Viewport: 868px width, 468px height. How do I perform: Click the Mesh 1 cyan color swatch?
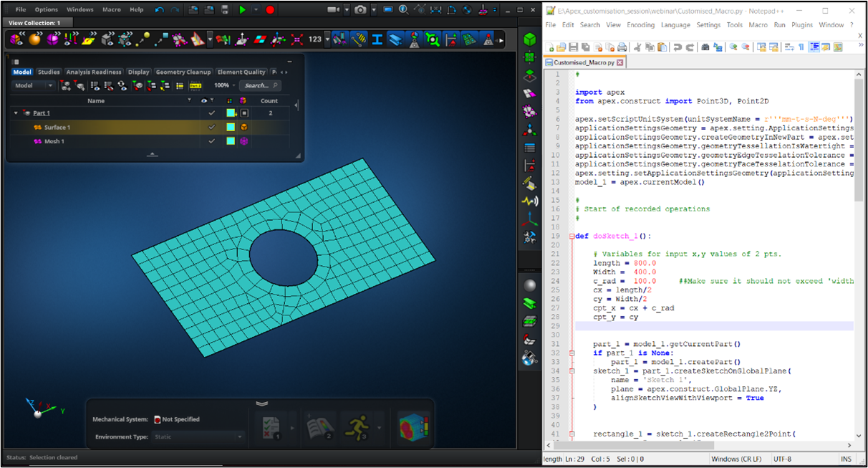point(231,141)
